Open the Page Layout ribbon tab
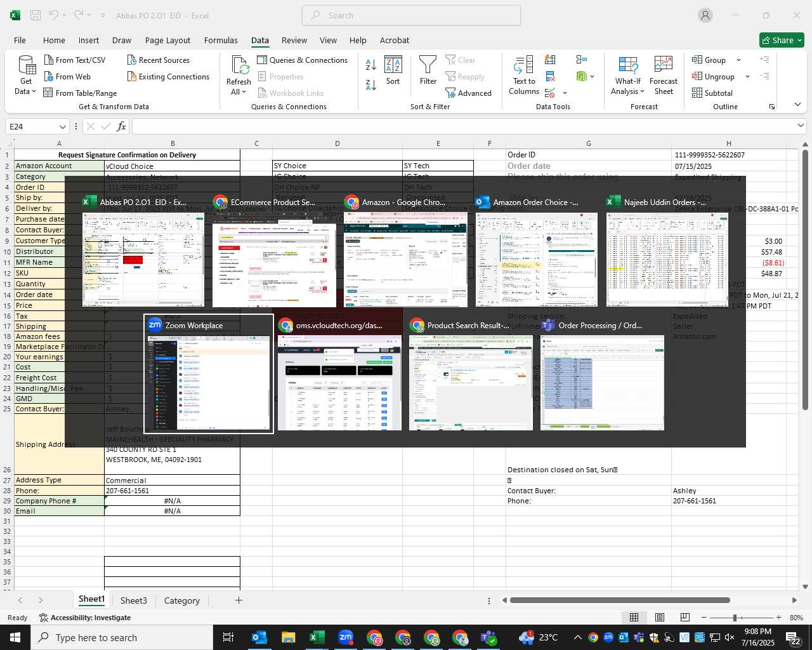This screenshot has height=650, width=812. (x=167, y=40)
